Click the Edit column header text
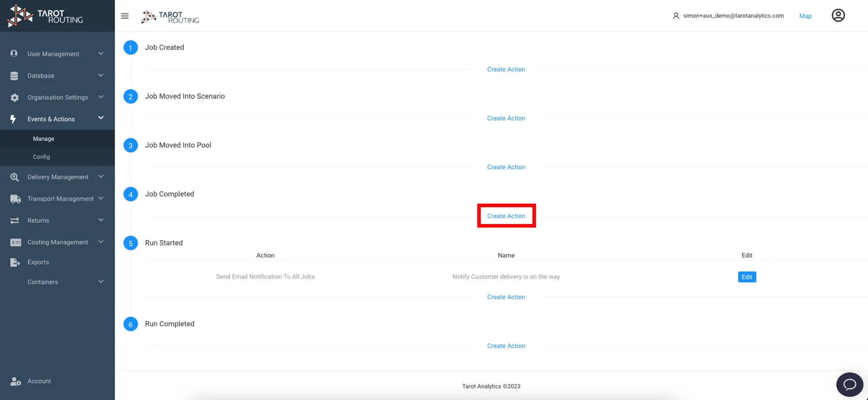Viewport: 868px width, 400px height. [747, 255]
